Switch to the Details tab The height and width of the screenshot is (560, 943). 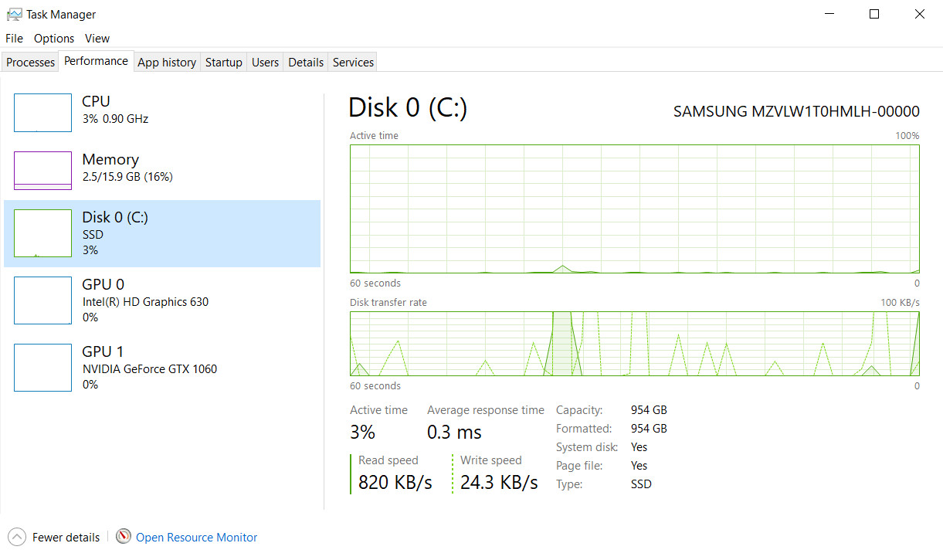306,63
